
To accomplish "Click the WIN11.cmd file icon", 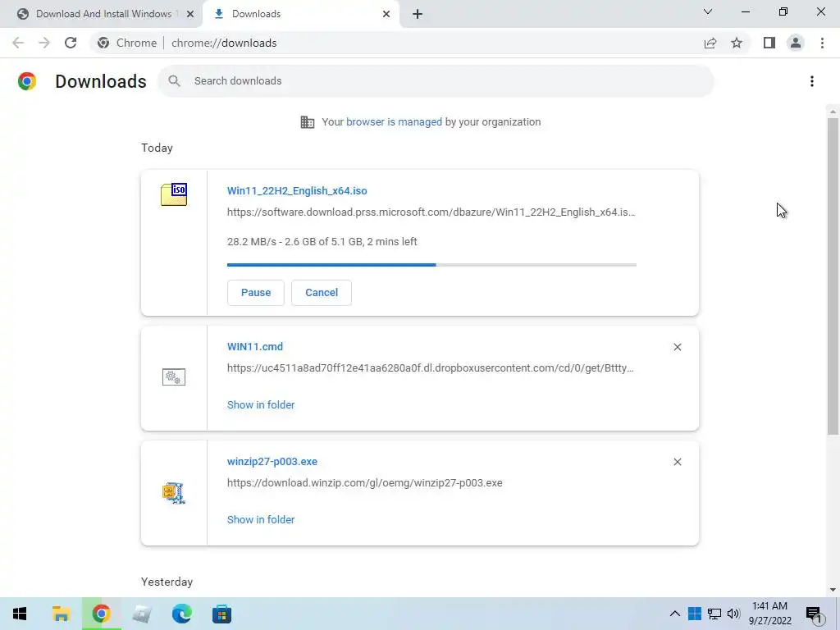I will pyautogui.click(x=174, y=377).
